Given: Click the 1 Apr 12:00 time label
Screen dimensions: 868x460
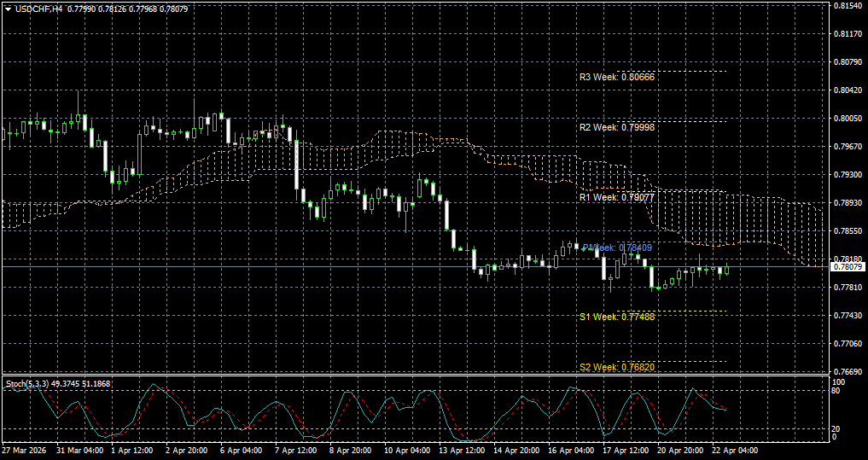Looking at the screenshot, I should [x=132, y=451].
